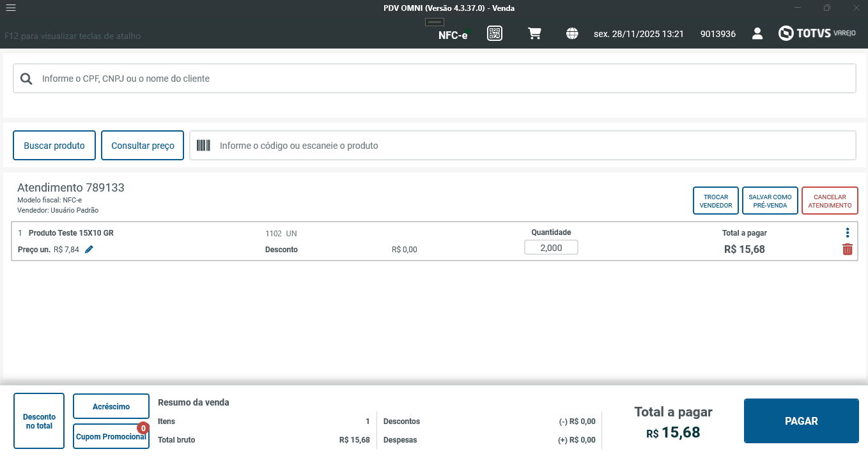Click the PAGAR button
This screenshot has height=456, width=868.
point(802,421)
